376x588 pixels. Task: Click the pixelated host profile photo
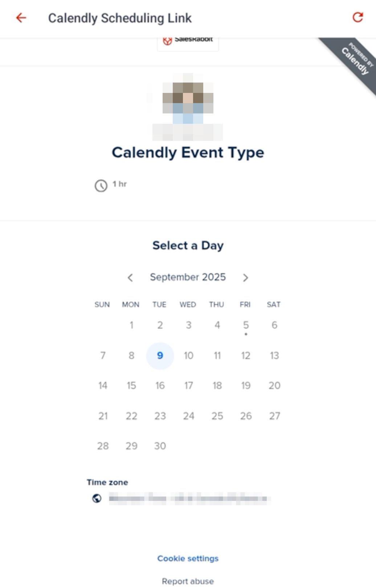(x=188, y=99)
